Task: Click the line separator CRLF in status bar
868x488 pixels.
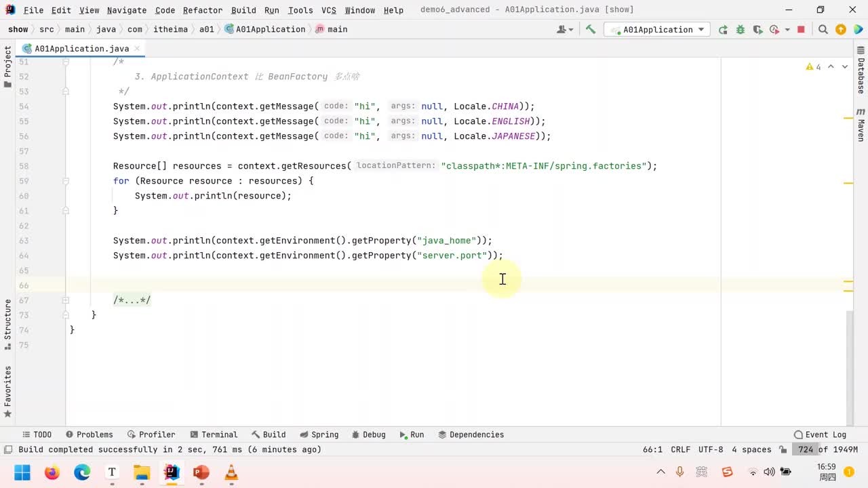Action: click(680, 449)
